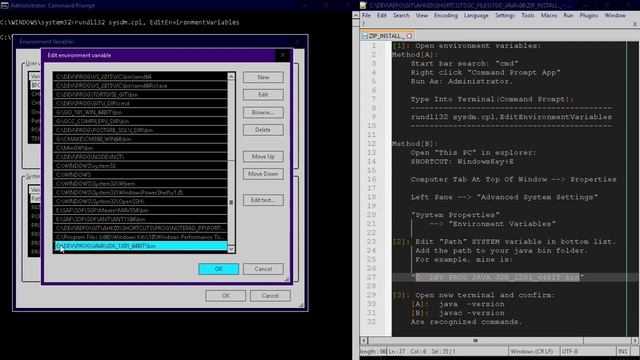Select the Windows Performance Toolkit path entry

coord(140,237)
